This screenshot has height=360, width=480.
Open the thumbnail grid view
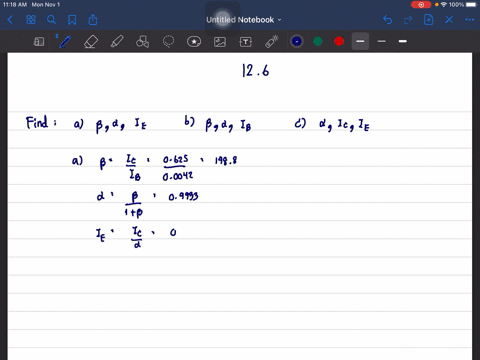(31, 20)
